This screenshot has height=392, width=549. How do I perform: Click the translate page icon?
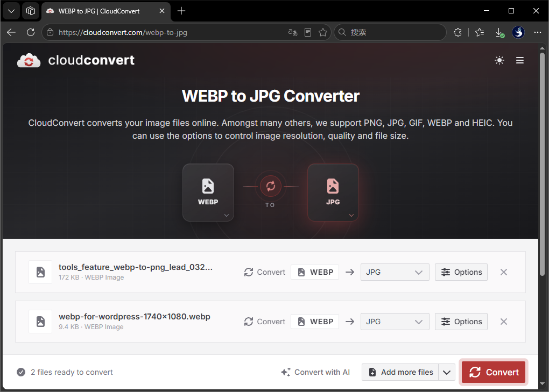(293, 32)
